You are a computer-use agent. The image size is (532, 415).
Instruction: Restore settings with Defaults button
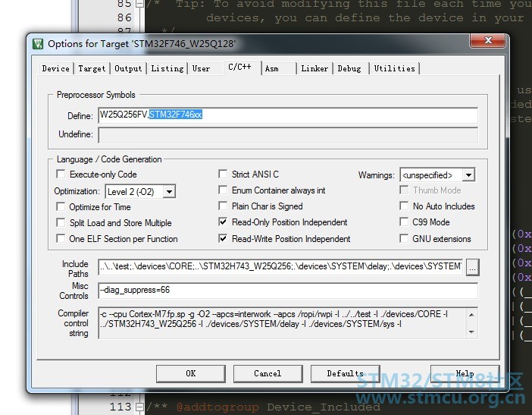pyautogui.click(x=345, y=373)
